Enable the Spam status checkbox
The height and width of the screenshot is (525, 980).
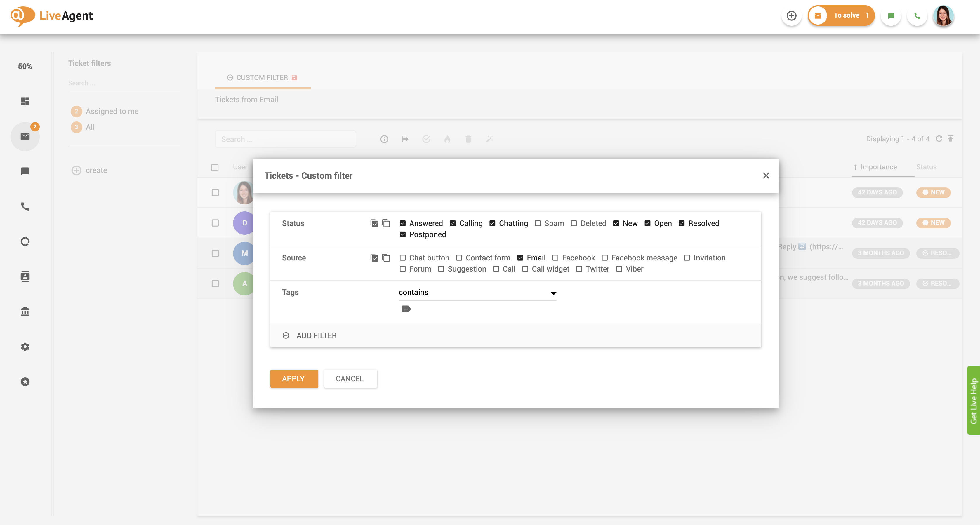coord(538,223)
